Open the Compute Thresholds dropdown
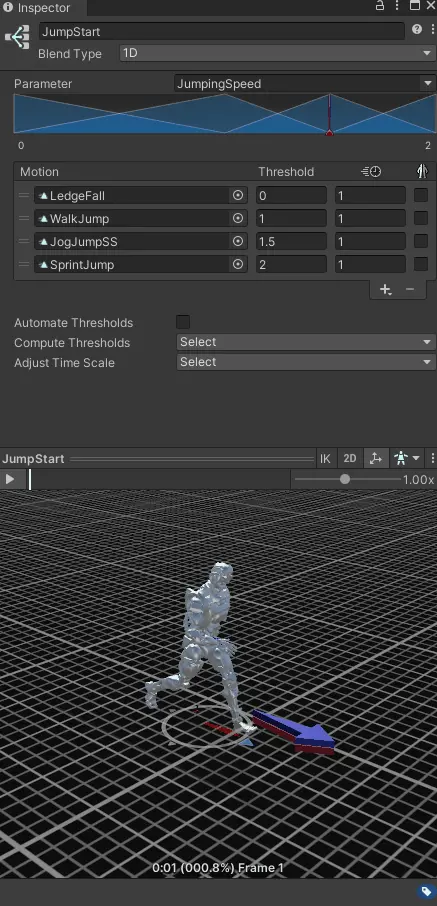Viewport: 437px width, 906px height. pyautogui.click(x=306, y=342)
